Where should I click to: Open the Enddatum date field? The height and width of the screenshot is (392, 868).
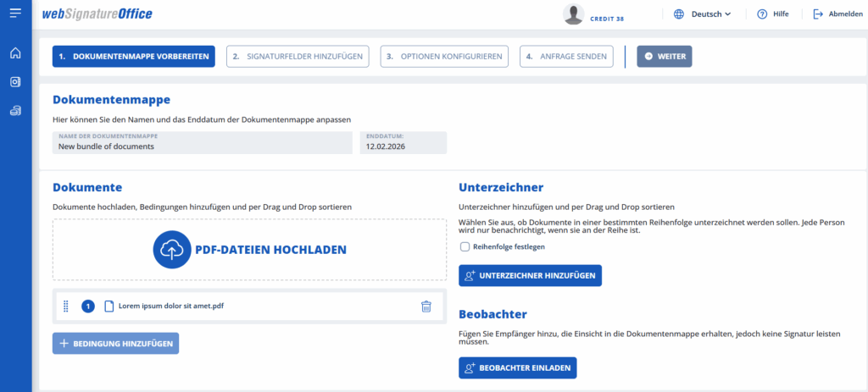[x=403, y=142]
